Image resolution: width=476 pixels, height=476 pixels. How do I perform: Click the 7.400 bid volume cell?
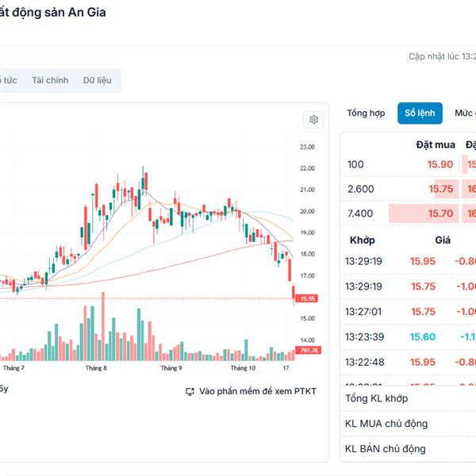point(361,213)
